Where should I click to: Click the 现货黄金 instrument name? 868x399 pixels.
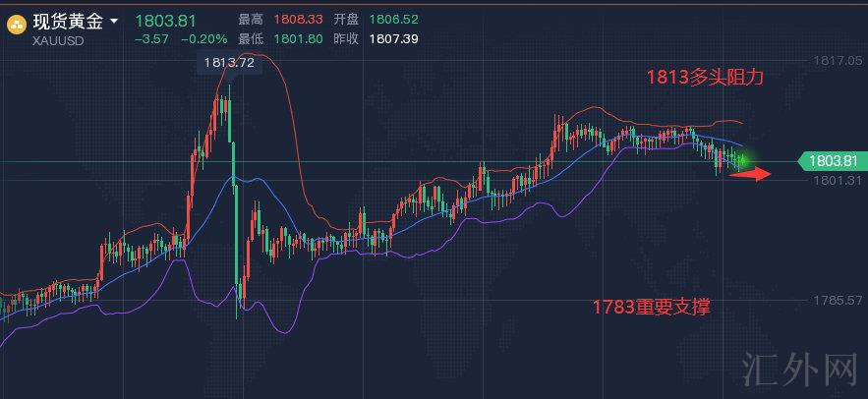[x=69, y=21]
